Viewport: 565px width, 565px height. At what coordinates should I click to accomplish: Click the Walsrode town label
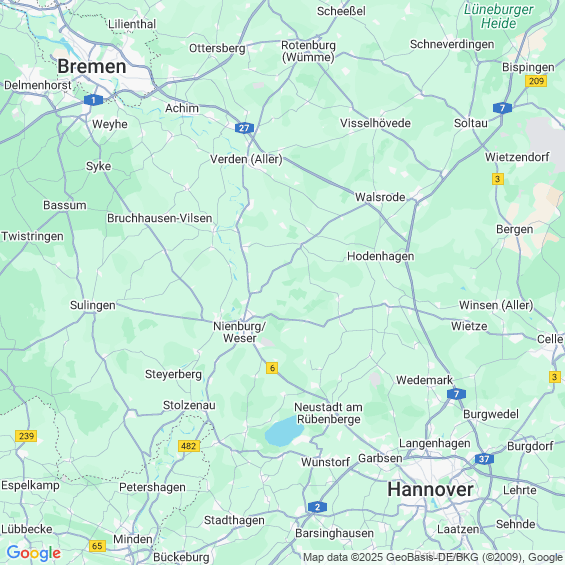(x=380, y=197)
